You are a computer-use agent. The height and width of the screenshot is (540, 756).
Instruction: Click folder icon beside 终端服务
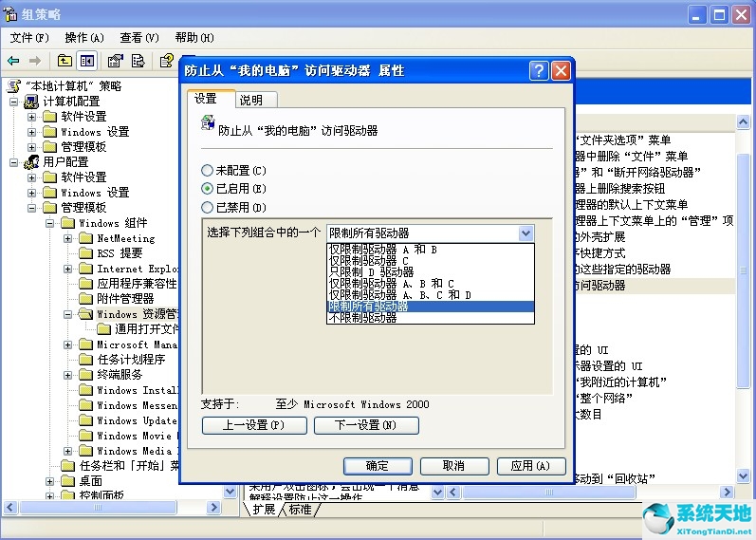tap(85, 375)
